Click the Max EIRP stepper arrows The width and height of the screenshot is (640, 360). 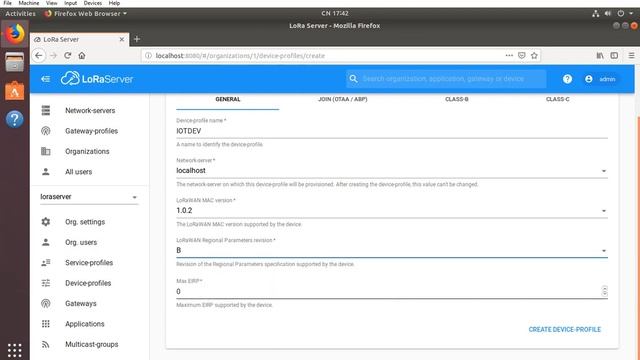(604, 291)
